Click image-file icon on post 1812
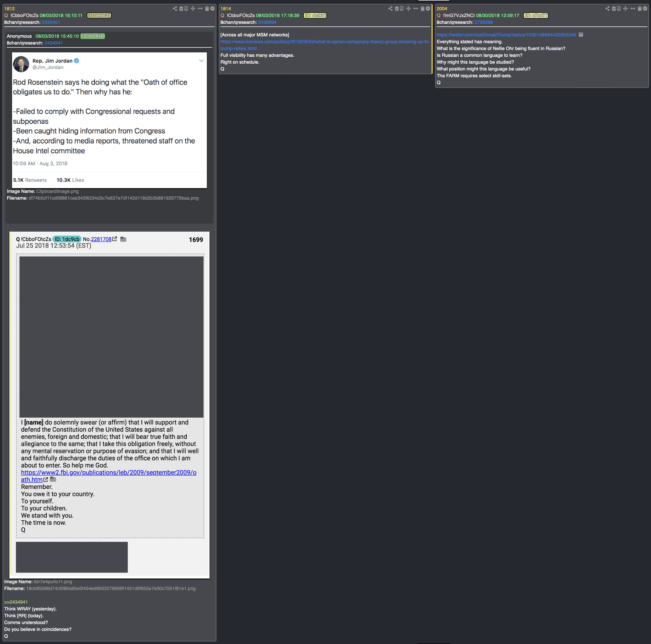651x644 pixels. (186, 8)
